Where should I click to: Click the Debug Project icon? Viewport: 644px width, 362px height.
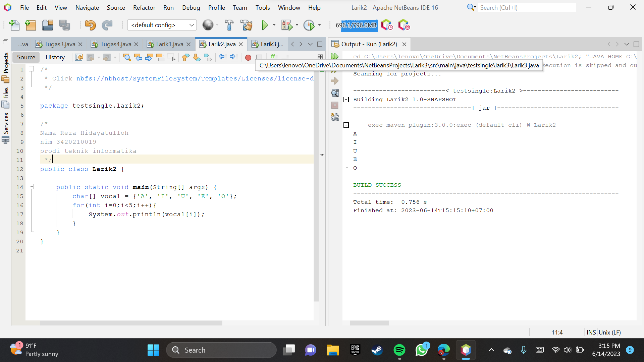(287, 25)
